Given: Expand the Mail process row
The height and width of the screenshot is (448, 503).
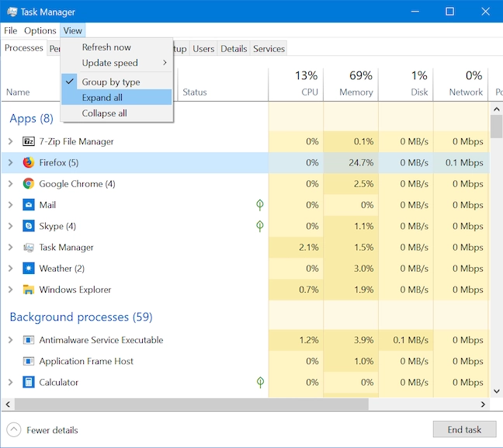Looking at the screenshot, I should coord(10,205).
